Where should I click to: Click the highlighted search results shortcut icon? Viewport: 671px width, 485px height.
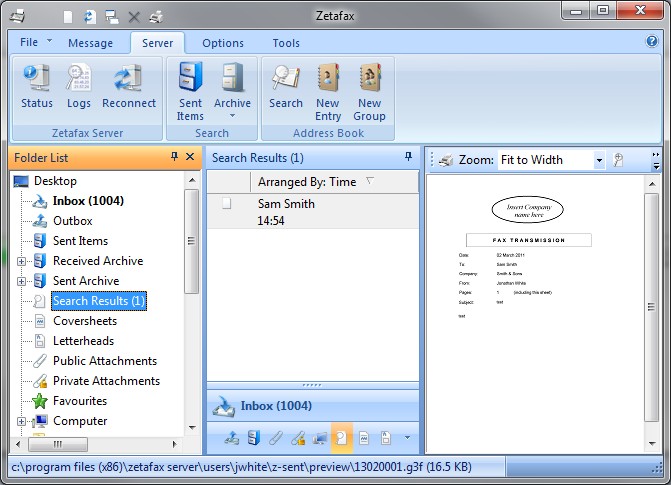(341, 438)
